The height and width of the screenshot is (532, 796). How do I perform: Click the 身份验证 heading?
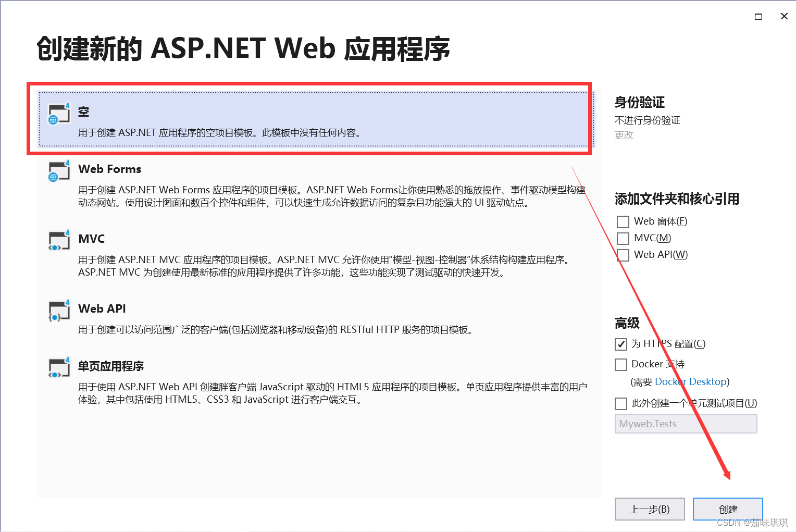[640, 102]
